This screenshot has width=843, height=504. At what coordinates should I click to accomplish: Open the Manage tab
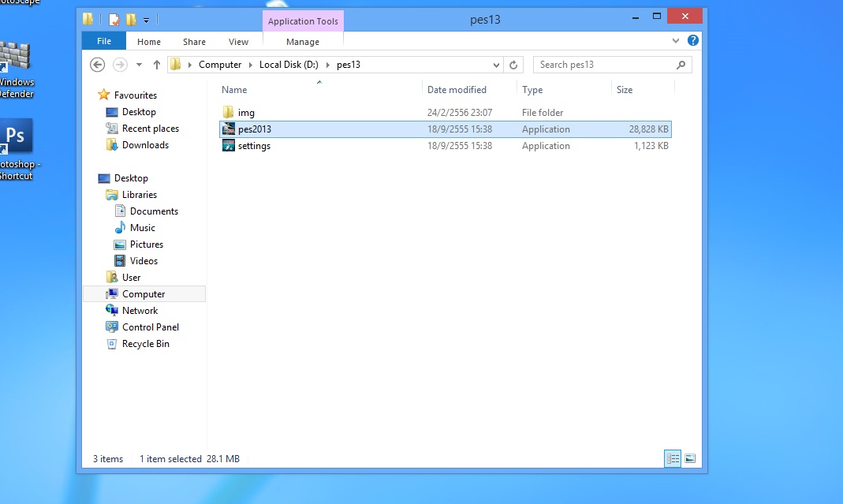pos(303,42)
